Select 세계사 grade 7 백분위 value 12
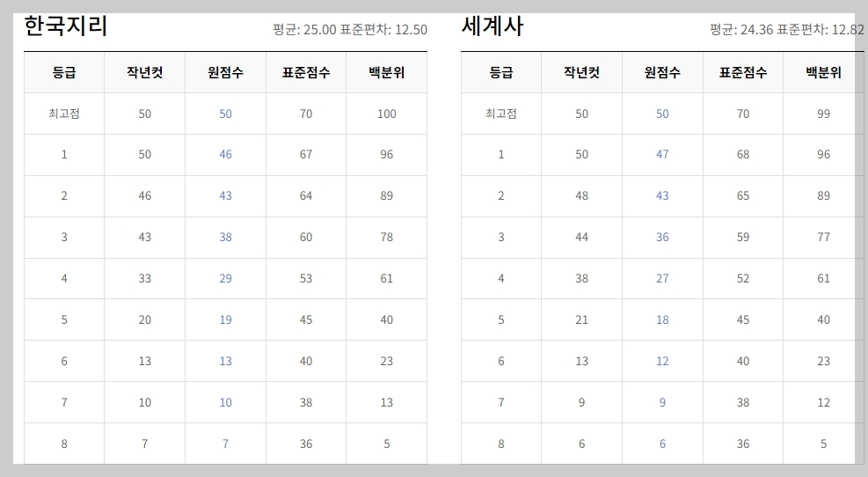Viewport: 868px width, 477px height. tap(824, 403)
